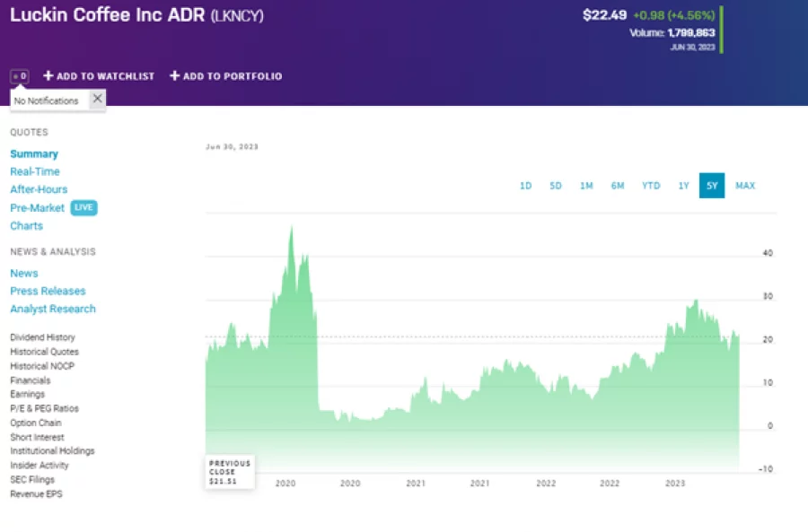This screenshot has height=532, width=808.
Task: Click the Volume 1,799,863 text
Action: point(672,33)
